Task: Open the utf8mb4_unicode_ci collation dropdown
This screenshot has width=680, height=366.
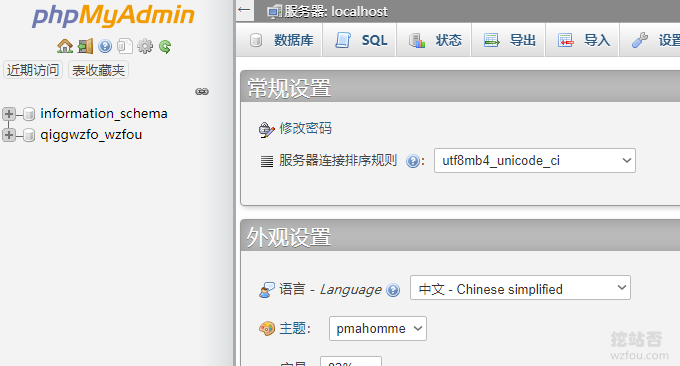Action: pos(535,161)
